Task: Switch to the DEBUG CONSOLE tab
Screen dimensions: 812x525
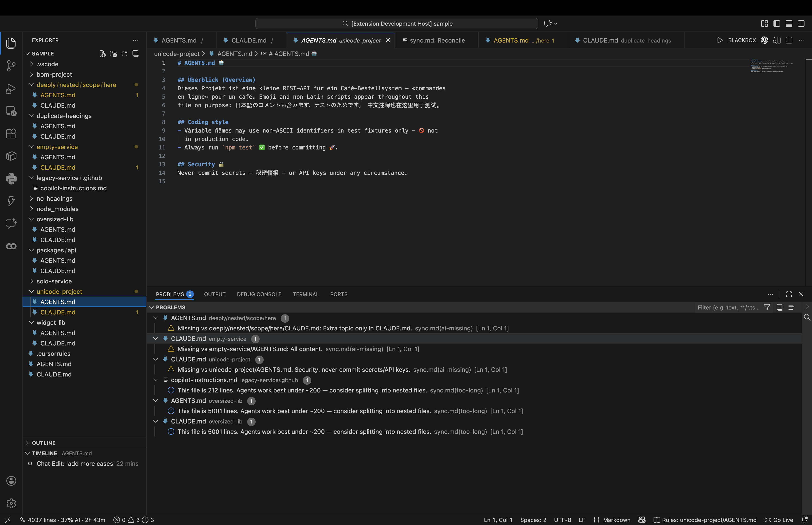Action: pyautogui.click(x=259, y=294)
